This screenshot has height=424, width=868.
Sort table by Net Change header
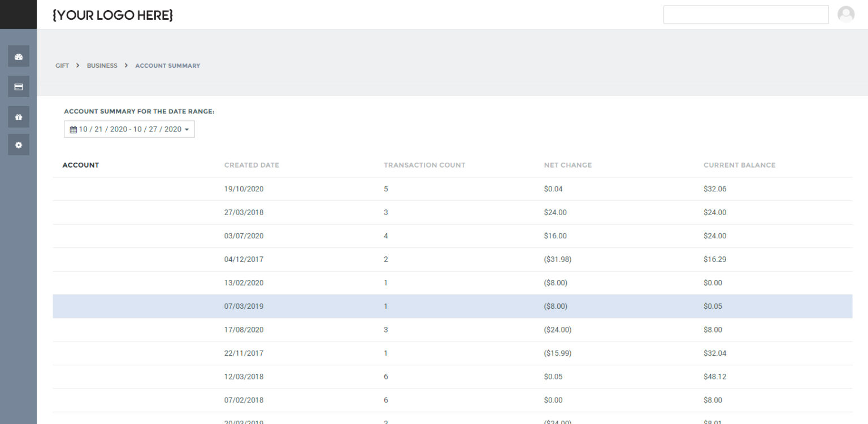coord(567,165)
